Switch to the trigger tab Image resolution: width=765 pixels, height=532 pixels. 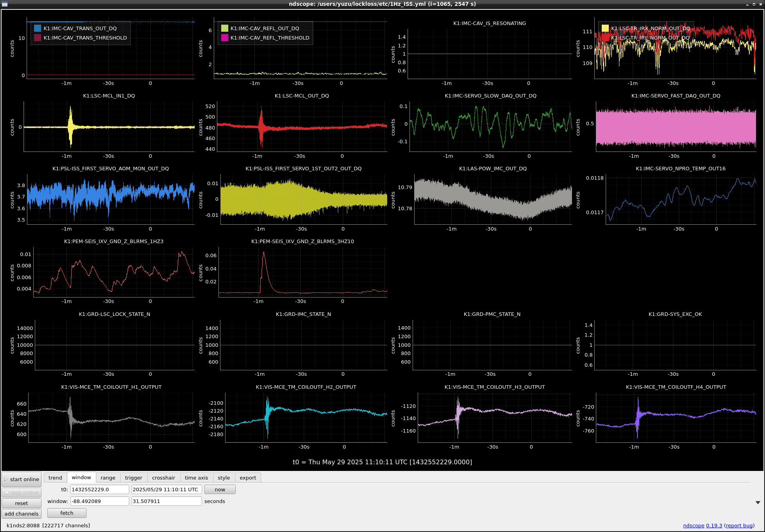pyautogui.click(x=134, y=478)
